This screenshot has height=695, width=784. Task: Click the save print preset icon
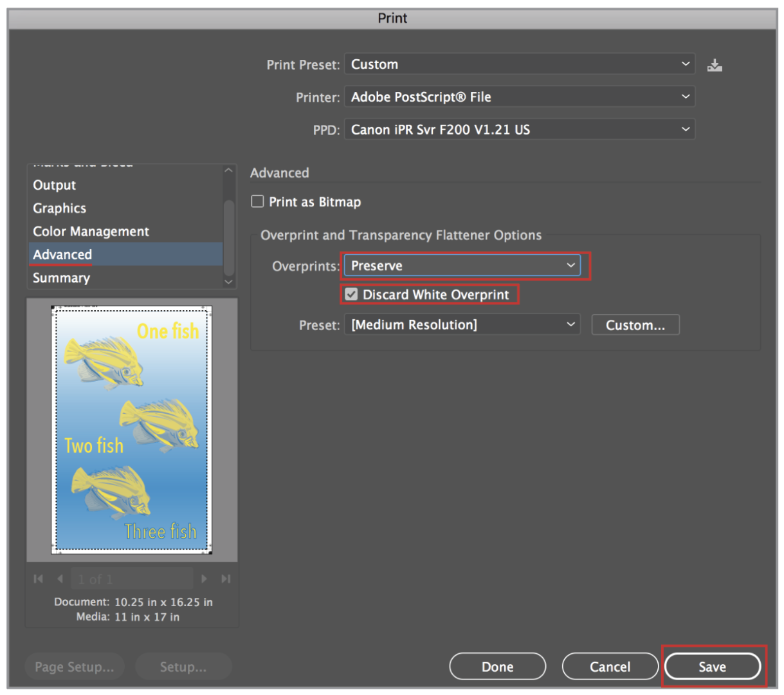click(x=715, y=65)
